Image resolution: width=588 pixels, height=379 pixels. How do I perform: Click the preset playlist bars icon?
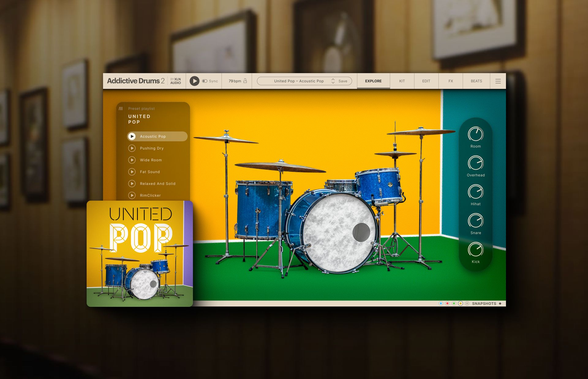(x=121, y=109)
